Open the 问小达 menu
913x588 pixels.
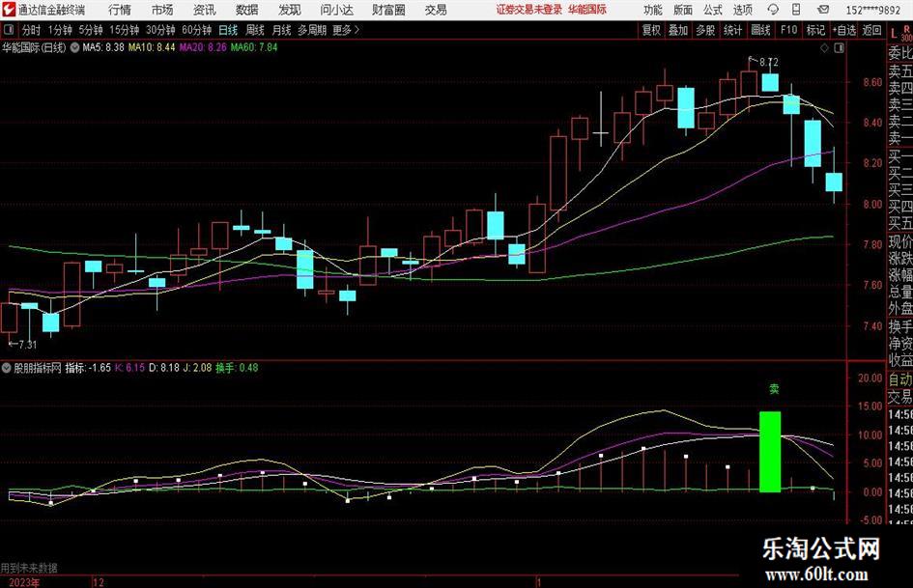pos(336,10)
